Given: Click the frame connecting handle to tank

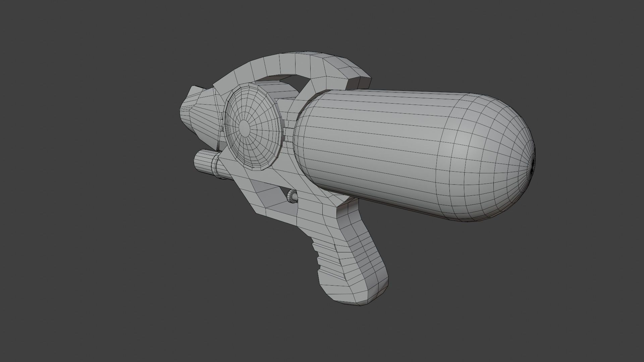Looking at the screenshot, I should click(x=319, y=215).
